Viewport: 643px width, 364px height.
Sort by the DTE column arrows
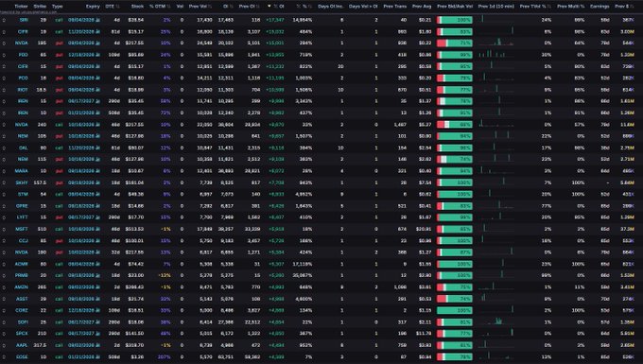[x=118, y=7]
